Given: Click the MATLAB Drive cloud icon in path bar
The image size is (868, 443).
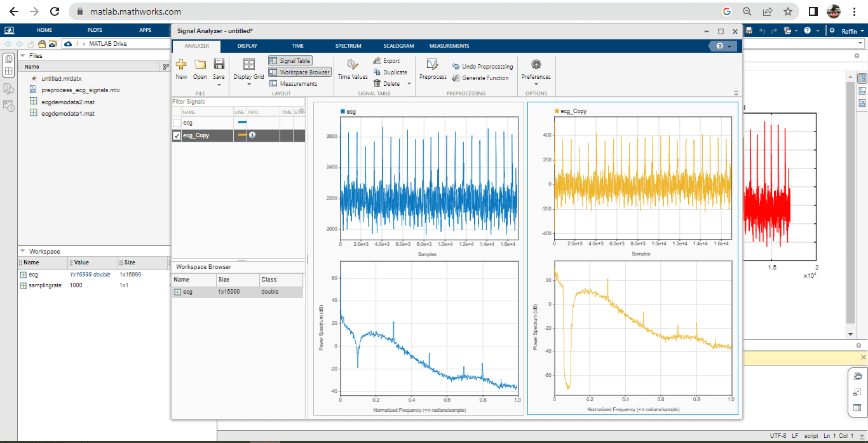Looking at the screenshot, I should pos(68,44).
